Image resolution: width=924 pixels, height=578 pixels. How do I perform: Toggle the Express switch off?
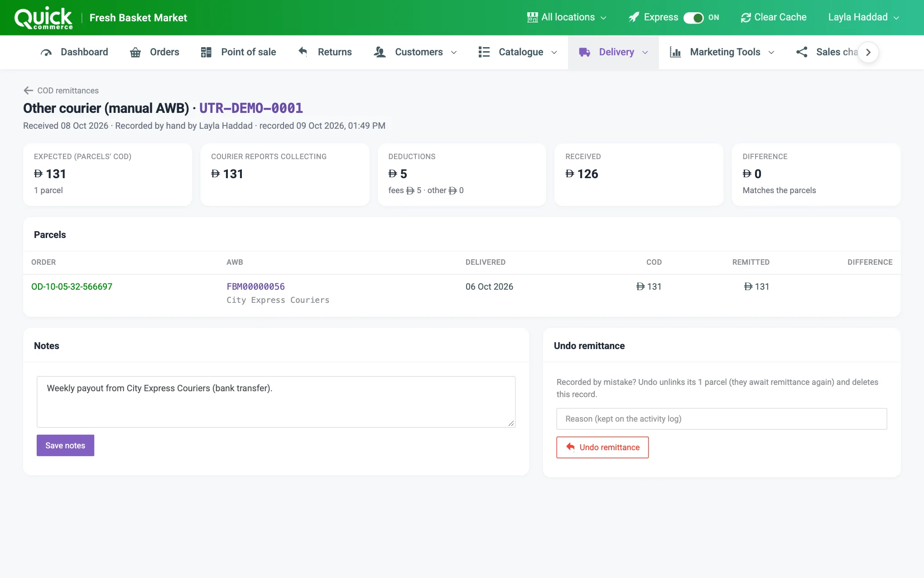[x=693, y=18]
